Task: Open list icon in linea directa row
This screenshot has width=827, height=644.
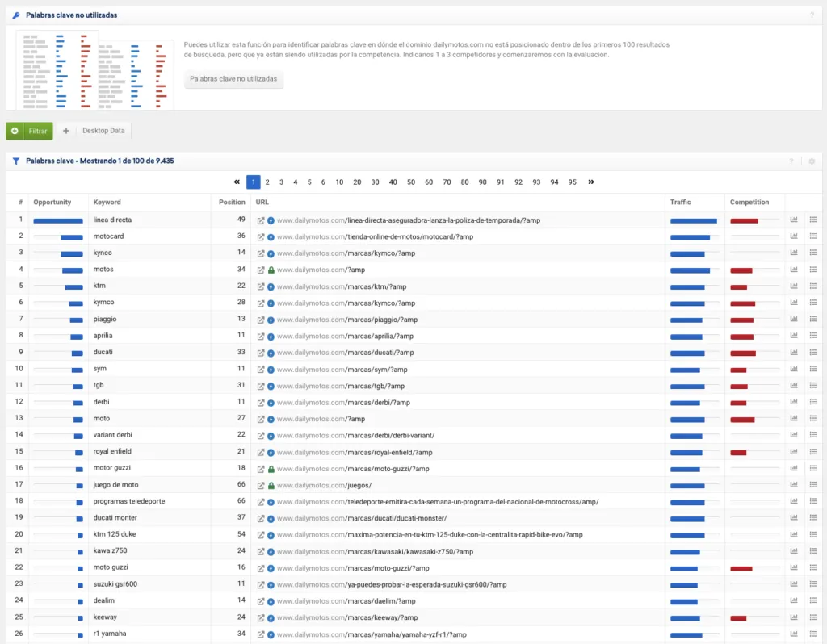Action: point(812,220)
